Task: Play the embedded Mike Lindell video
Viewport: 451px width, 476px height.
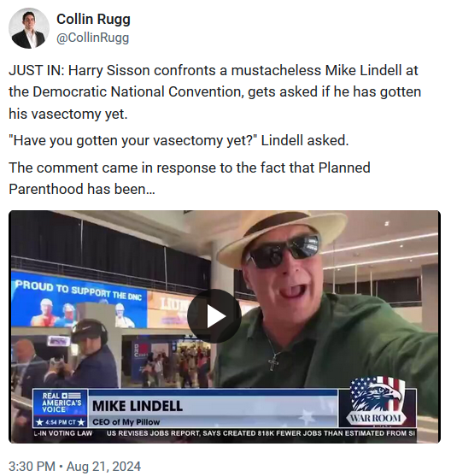Action: pyautogui.click(x=214, y=316)
